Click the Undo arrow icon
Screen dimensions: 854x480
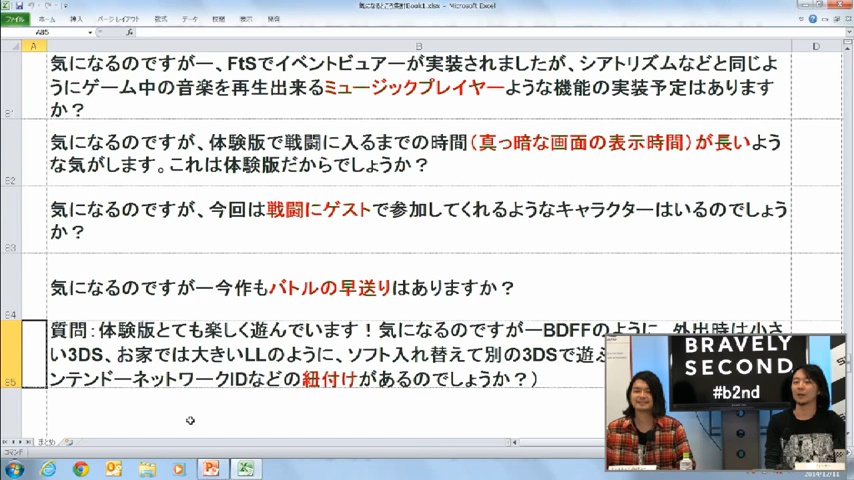(32, 5)
